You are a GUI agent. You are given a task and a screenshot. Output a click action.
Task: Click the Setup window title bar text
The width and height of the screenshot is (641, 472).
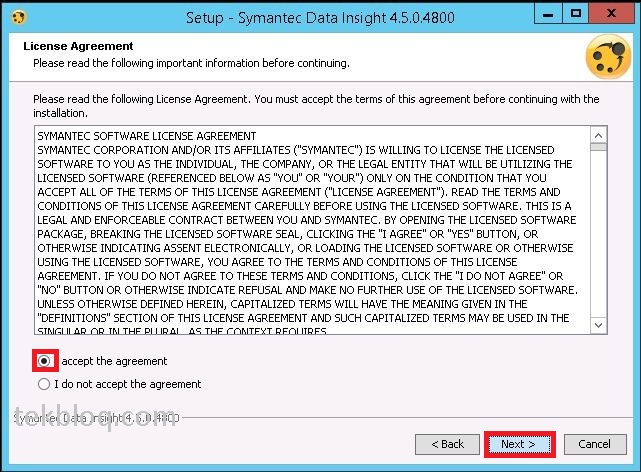pos(320,18)
